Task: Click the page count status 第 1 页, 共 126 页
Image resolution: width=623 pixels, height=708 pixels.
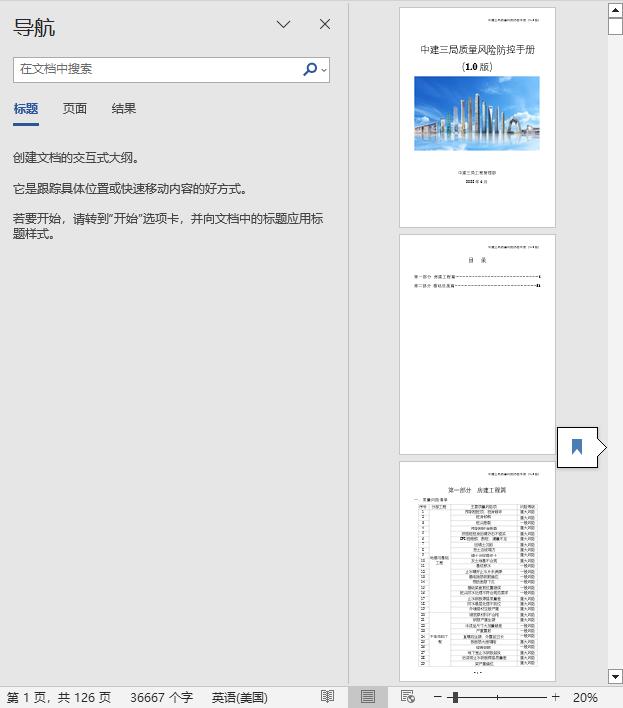Action: 59,697
